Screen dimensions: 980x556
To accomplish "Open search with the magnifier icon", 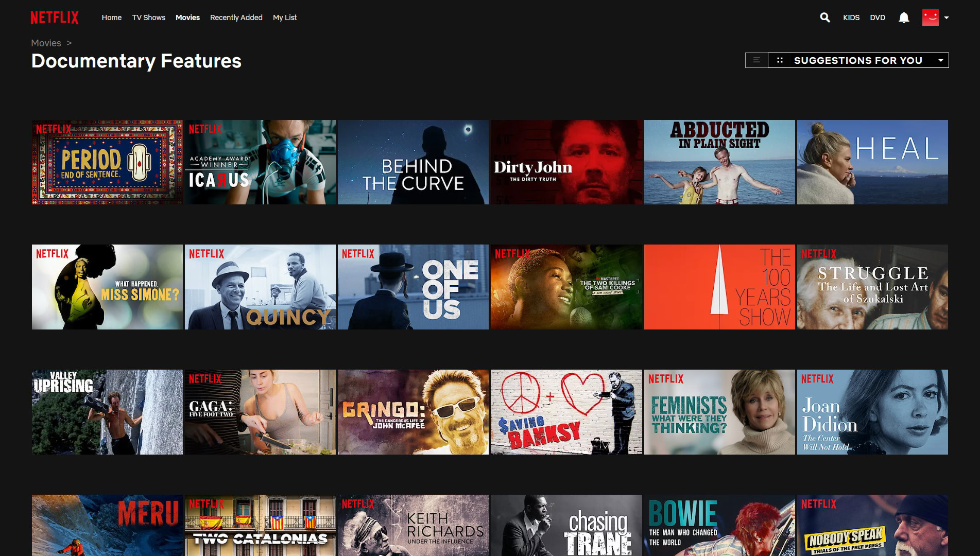I will 824,18.
